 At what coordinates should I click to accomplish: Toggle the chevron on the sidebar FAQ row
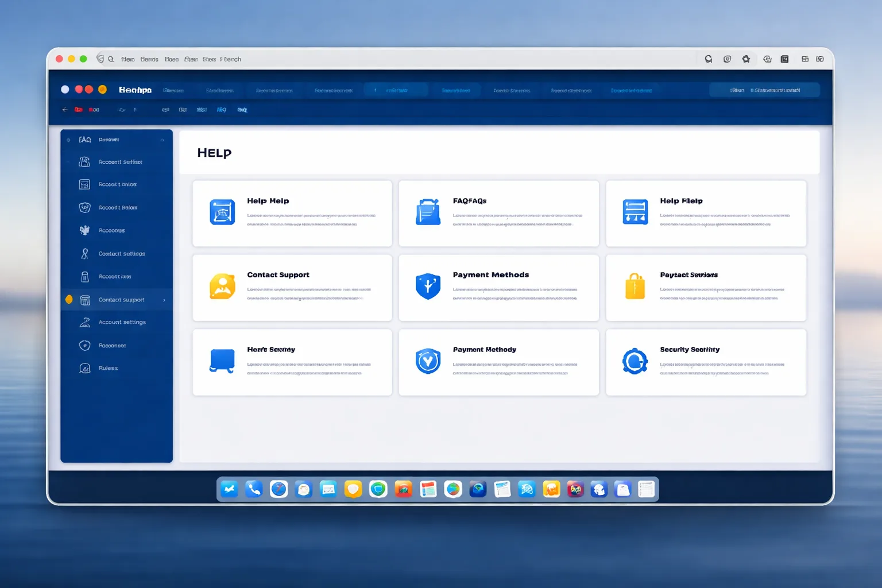tap(163, 140)
